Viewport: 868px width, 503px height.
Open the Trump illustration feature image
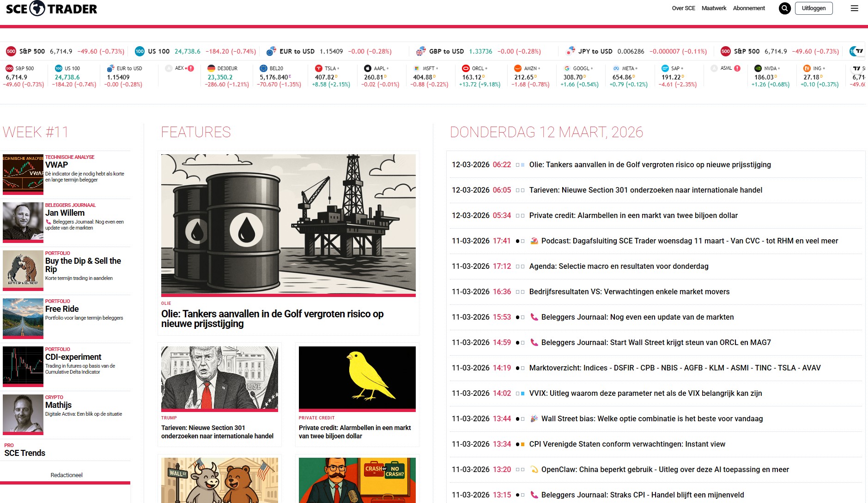pos(219,379)
